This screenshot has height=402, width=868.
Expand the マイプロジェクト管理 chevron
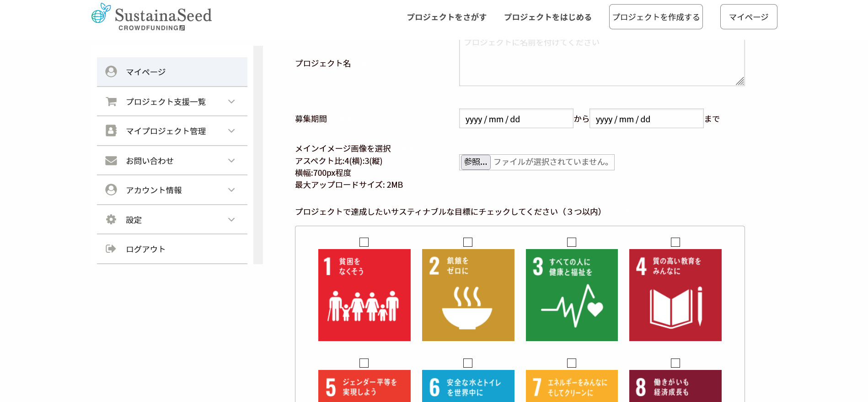tap(231, 131)
